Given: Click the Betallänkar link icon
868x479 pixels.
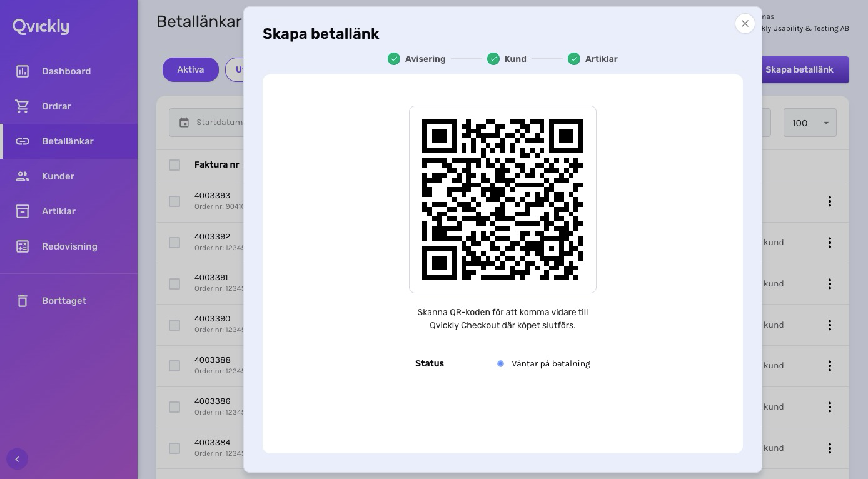Looking at the screenshot, I should pyautogui.click(x=23, y=141).
